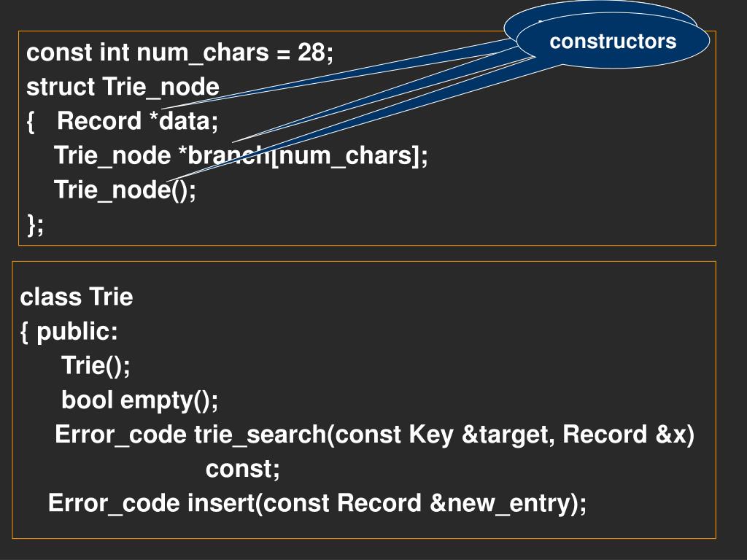The height and width of the screenshot is (560, 747).
Task: Click the 'bool empty();' declaration
Action: [x=139, y=400]
